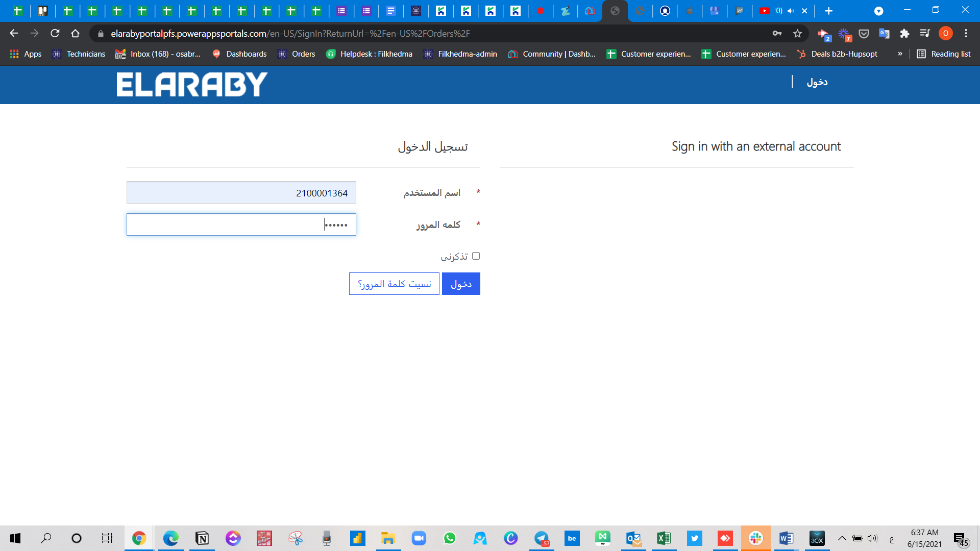Open the Google Translate extension icon
This screenshot has width=980, height=551.
(x=884, y=34)
